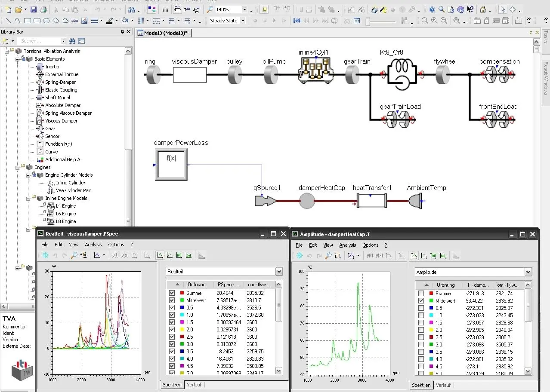Click the rewind to start playback icon
550x392 pixels.
(x=297, y=20)
